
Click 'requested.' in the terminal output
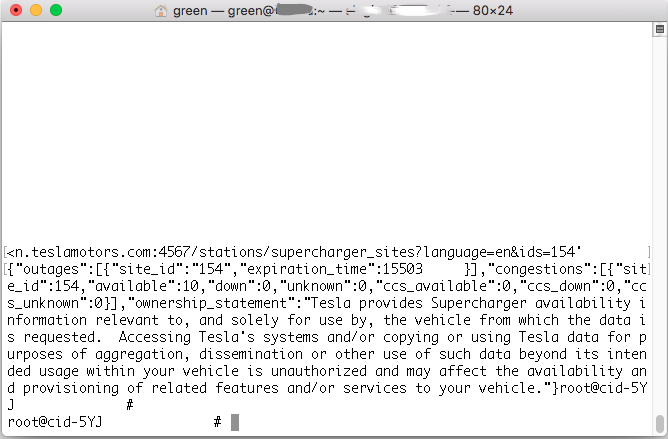(63, 338)
